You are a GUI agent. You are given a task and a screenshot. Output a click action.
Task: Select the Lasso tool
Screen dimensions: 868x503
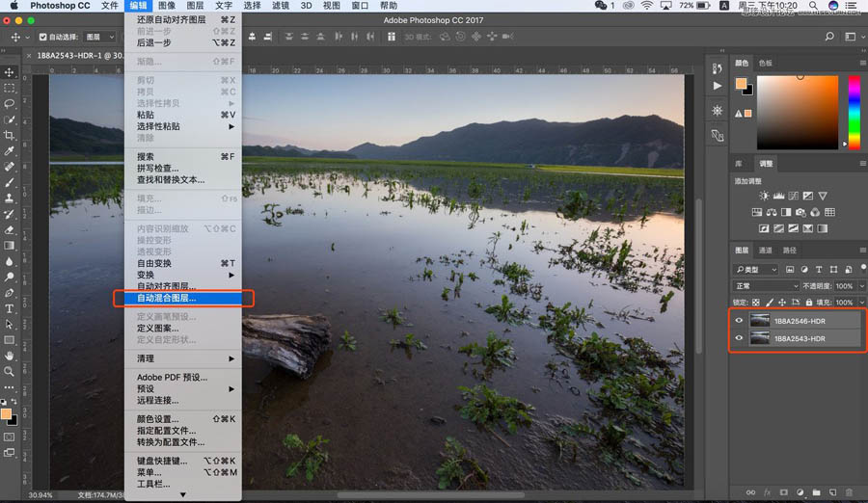(10, 104)
